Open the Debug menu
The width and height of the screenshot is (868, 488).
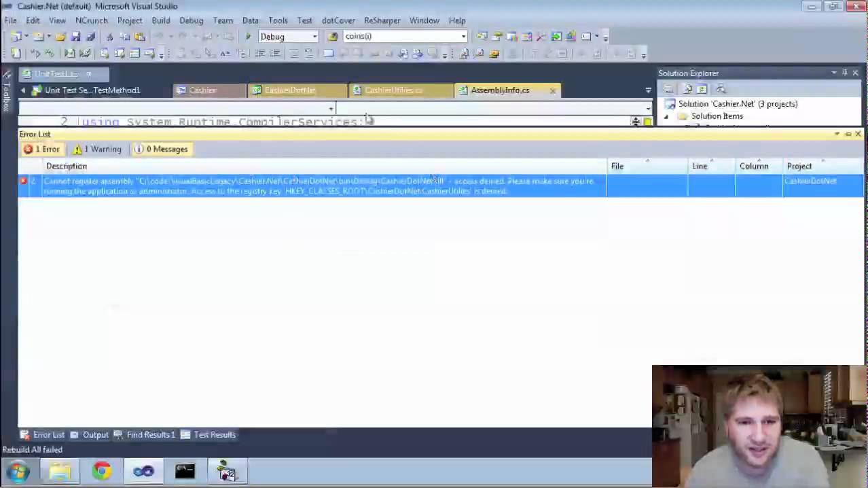(x=192, y=20)
